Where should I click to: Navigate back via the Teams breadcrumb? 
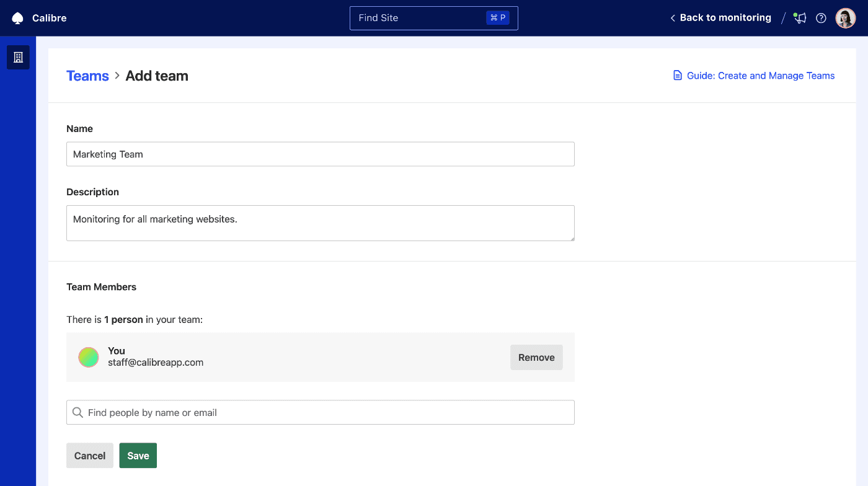click(x=87, y=76)
